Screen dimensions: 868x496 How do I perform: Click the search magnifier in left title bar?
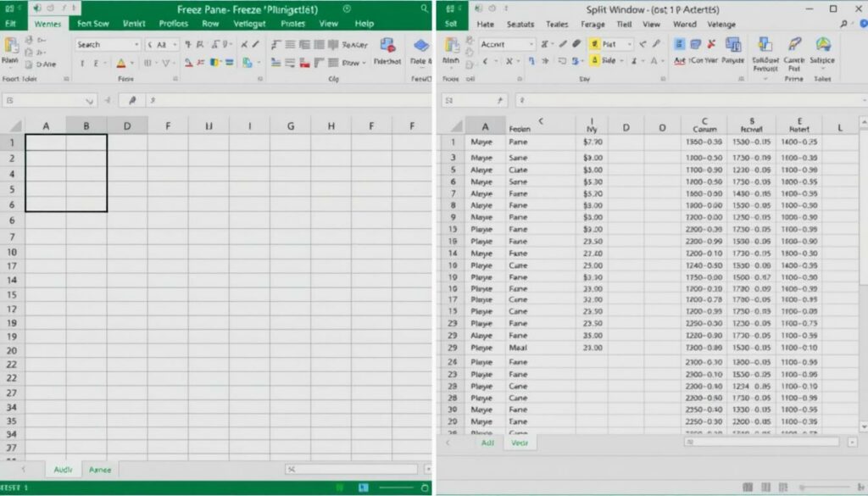[424, 8]
